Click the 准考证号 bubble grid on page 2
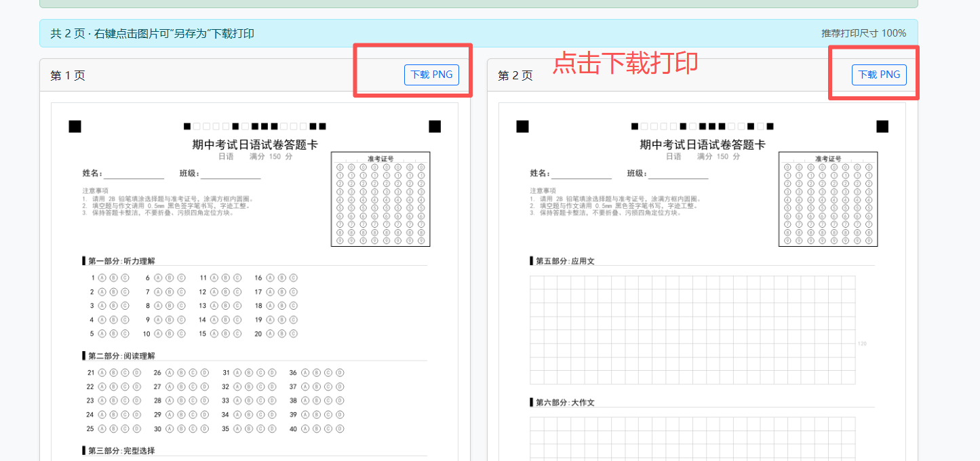Viewport: 980px width, 461px height. (828, 199)
